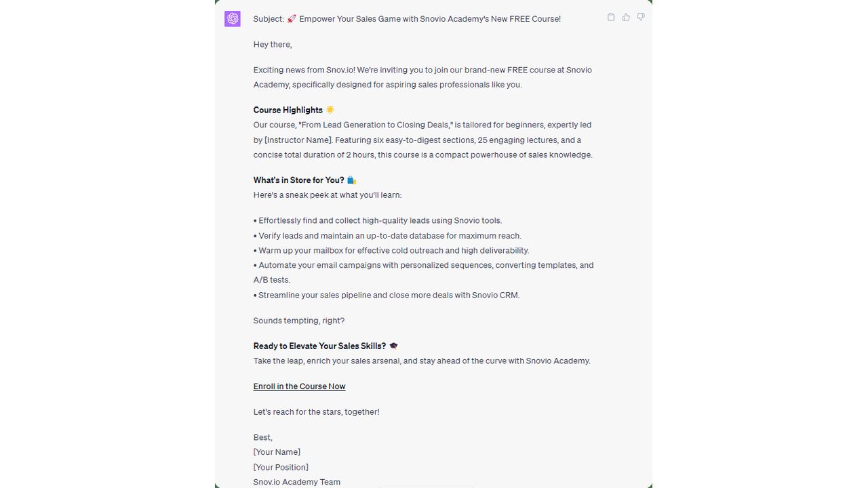Click the [Your Name] placeholder
The height and width of the screenshot is (488, 868).
click(277, 452)
